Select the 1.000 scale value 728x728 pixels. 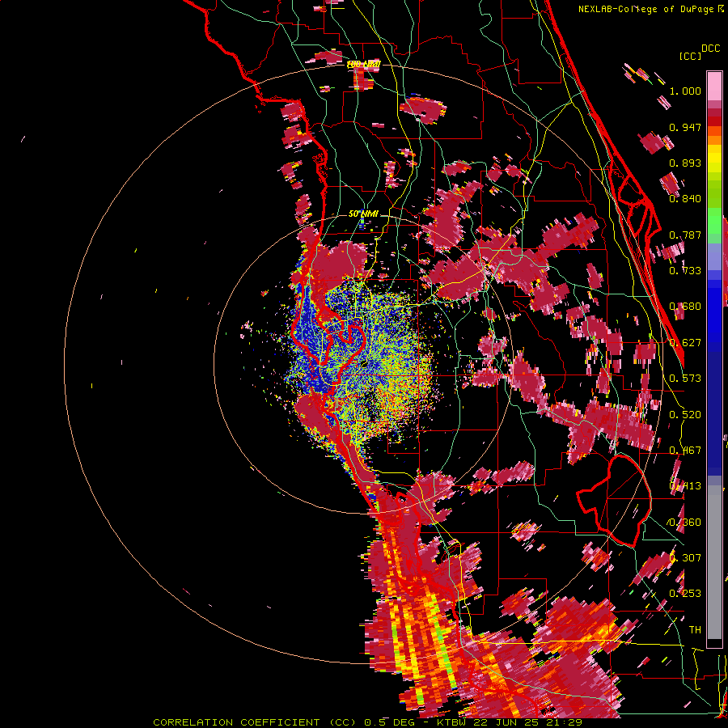coord(685,91)
